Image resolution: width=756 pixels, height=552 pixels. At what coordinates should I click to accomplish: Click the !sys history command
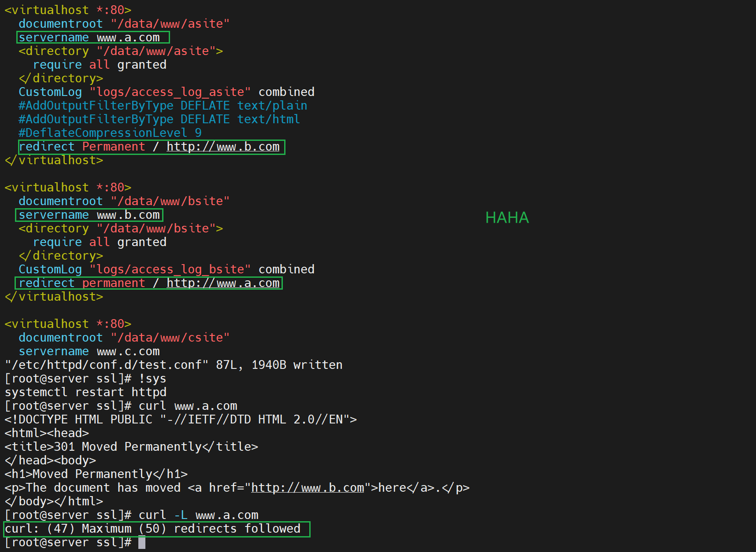pos(152,379)
